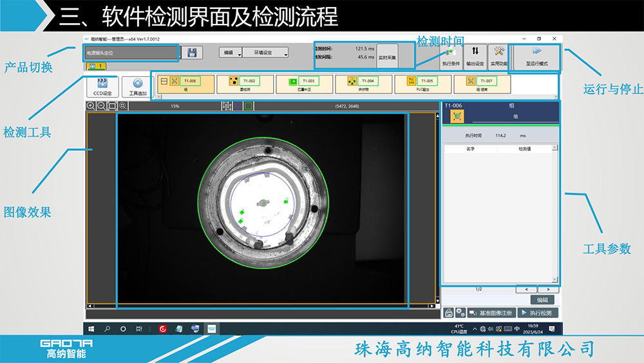Open the notification center icon

[x=552, y=329]
